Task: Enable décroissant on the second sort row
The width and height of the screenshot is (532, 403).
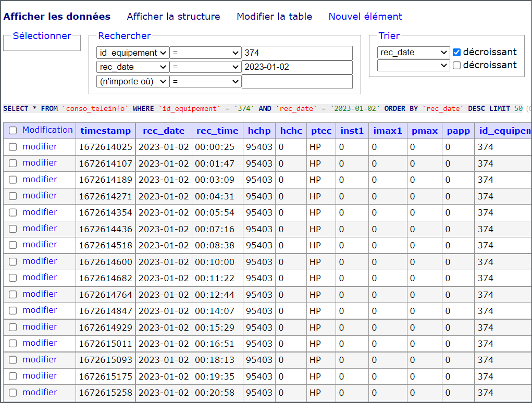Action: coord(457,66)
